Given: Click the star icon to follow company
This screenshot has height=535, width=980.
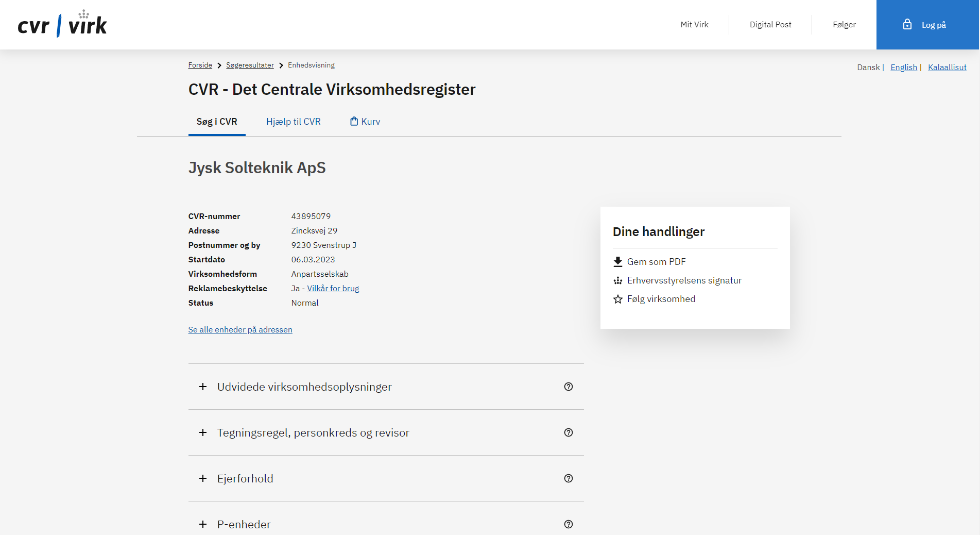Looking at the screenshot, I should (618, 299).
